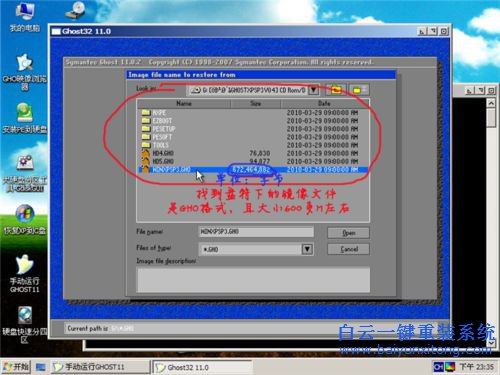The width and height of the screenshot is (500, 375).
Task: Select the WINXPSP3.GHO file row
Action: [x=253, y=170]
